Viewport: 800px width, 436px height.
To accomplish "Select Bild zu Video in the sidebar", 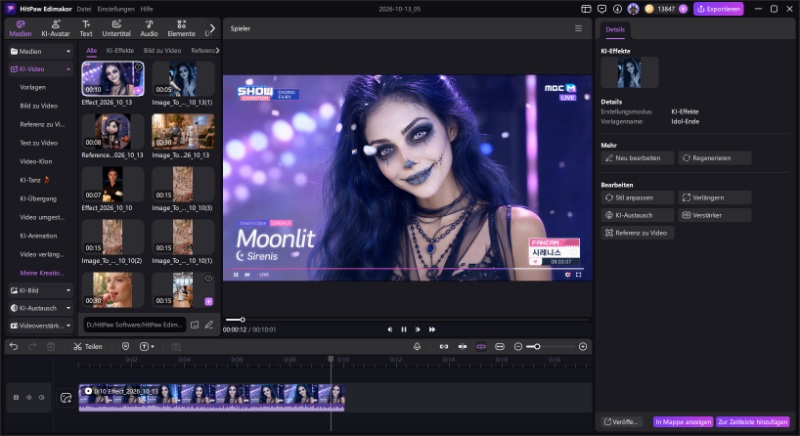I will (x=39, y=106).
